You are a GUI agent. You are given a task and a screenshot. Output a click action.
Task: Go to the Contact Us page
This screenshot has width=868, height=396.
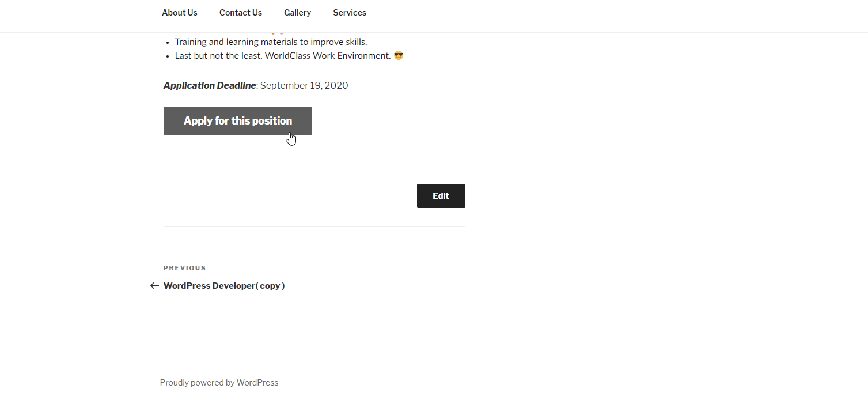(241, 13)
